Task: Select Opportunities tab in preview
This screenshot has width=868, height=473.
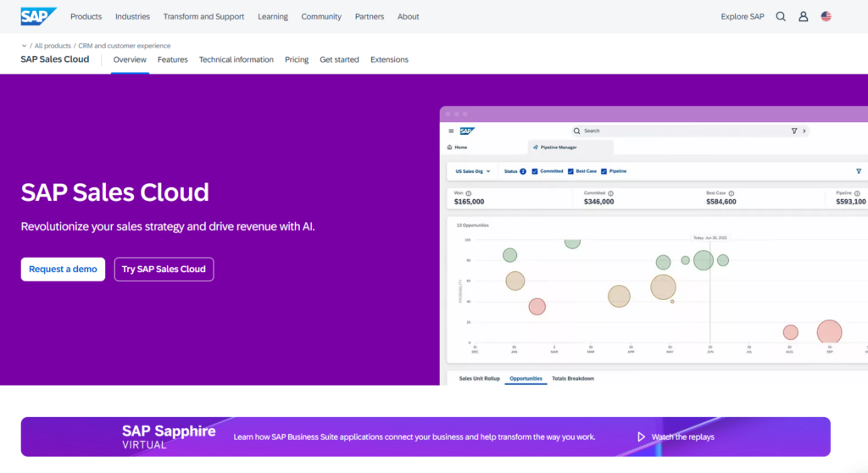Action: click(526, 379)
